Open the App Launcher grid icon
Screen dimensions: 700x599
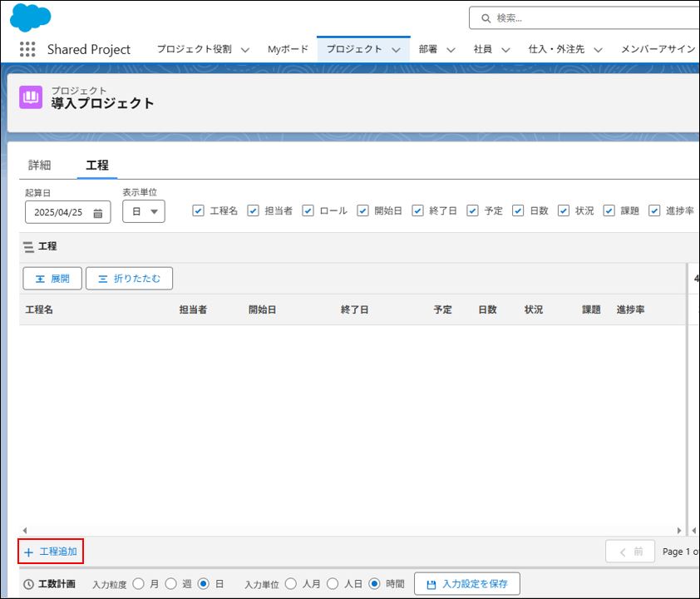coord(27,49)
